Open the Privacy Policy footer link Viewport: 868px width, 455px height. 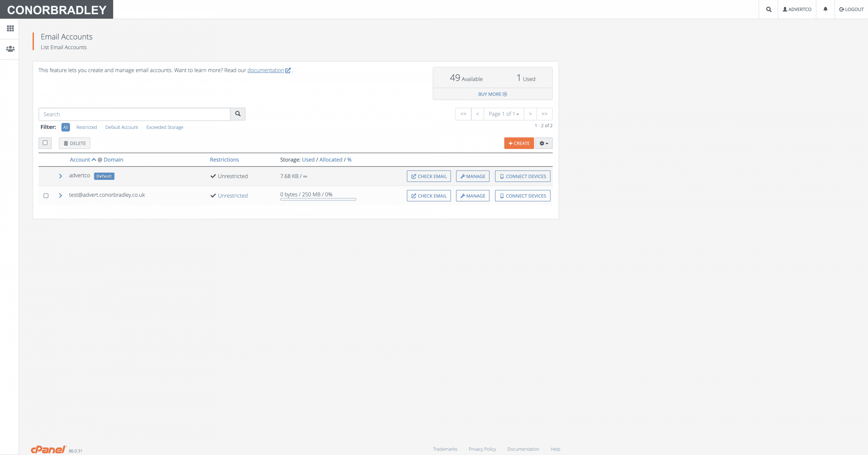pos(482,449)
